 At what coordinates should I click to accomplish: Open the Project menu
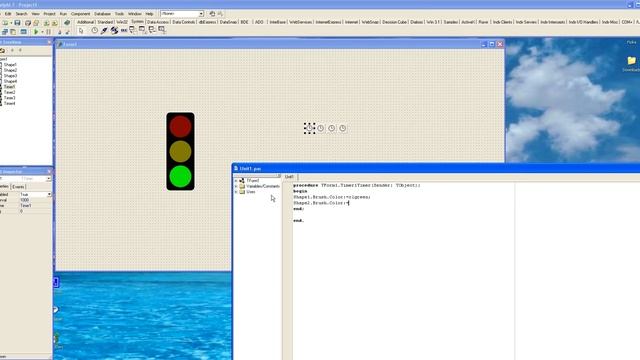pos(49,14)
